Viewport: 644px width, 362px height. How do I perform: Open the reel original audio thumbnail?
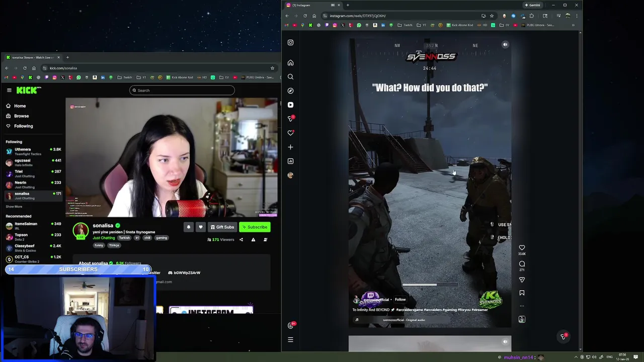(x=522, y=319)
